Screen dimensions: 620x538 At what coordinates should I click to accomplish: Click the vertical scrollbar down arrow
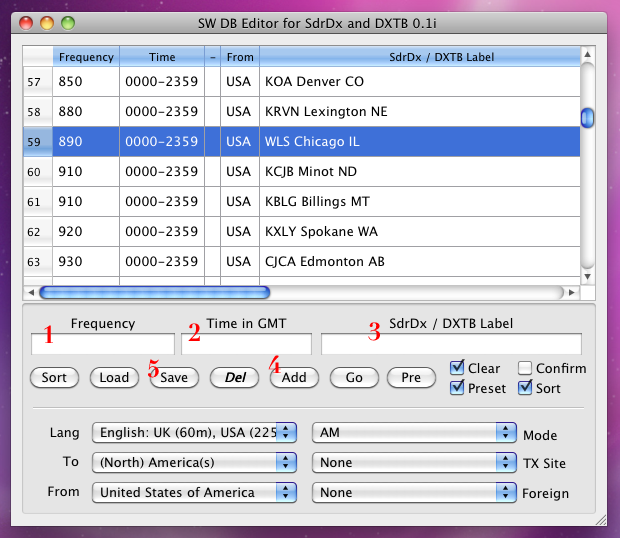click(588, 277)
